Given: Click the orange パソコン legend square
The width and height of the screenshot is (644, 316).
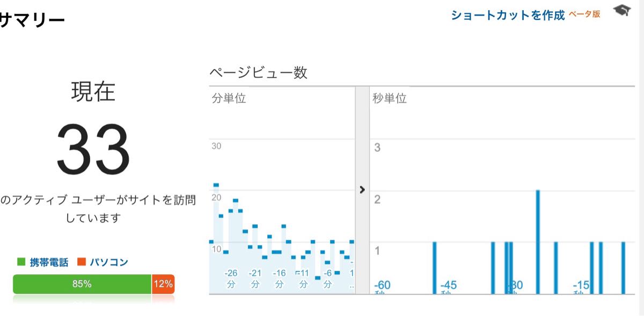Looking at the screenshot, I should point(82,262).
